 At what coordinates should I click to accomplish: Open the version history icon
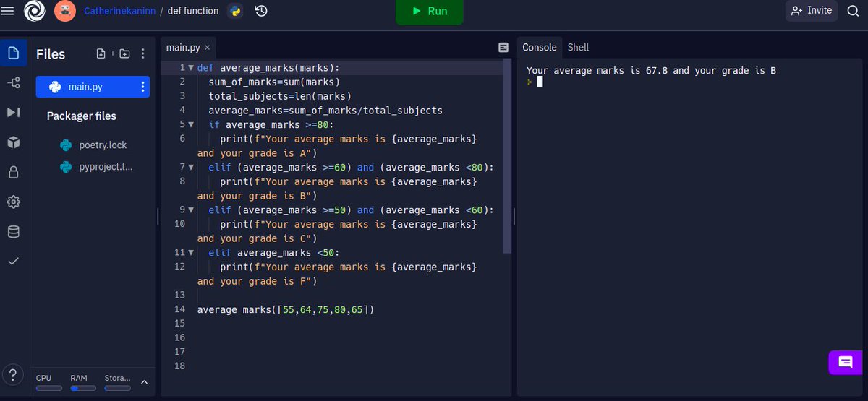pos(261,11)
